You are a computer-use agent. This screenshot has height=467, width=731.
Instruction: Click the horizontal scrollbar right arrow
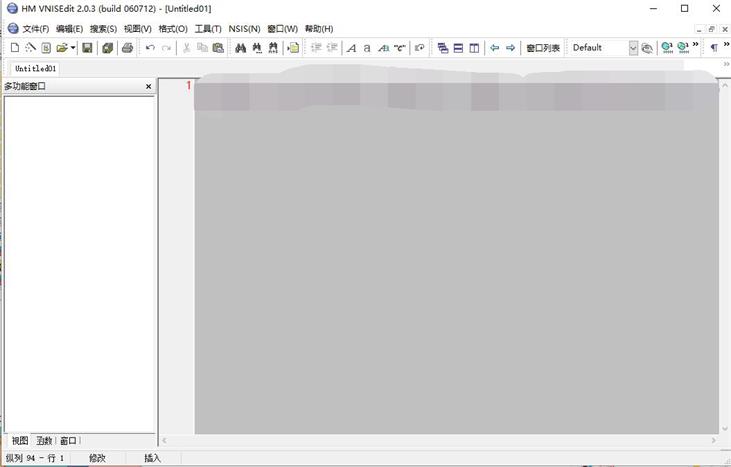(x=714, y=440)
